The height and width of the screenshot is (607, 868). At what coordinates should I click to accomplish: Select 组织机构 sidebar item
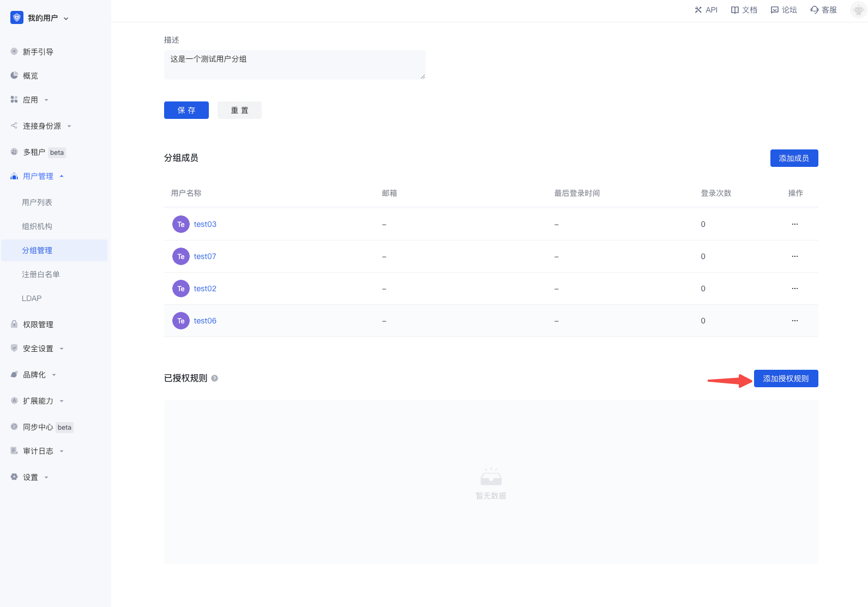[x=37, y=226]
